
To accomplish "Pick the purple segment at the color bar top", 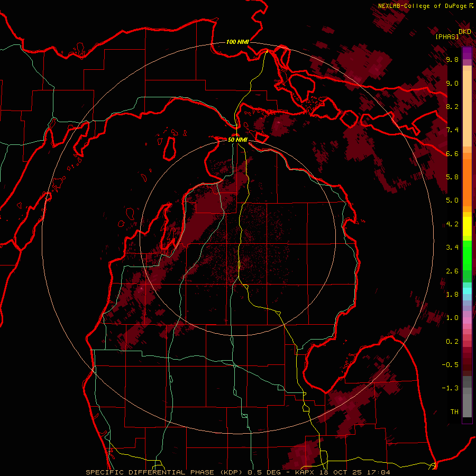I will pos(467,53).
